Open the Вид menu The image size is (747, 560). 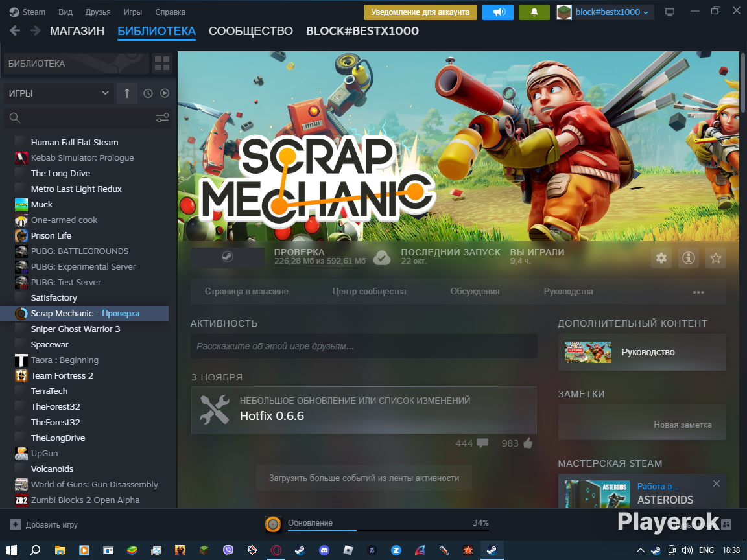pyautogui.click(x=65, y=12)
